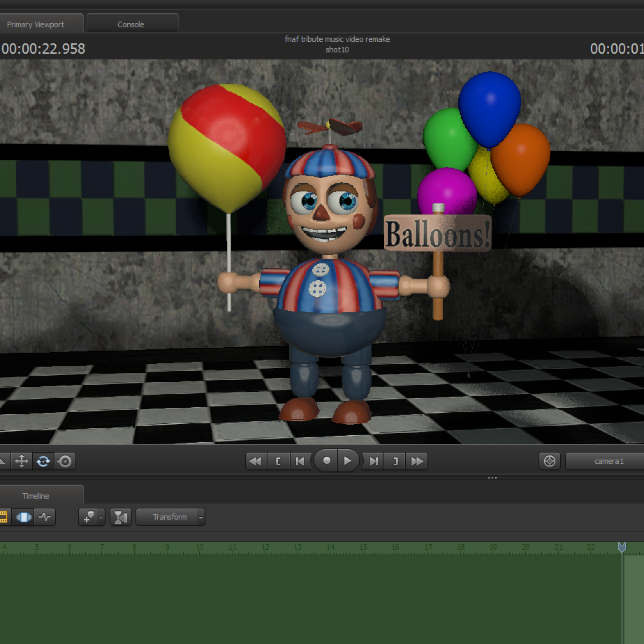The image size is (644, 644).
Task: Jump to the last frame
Action: [417, 461]
